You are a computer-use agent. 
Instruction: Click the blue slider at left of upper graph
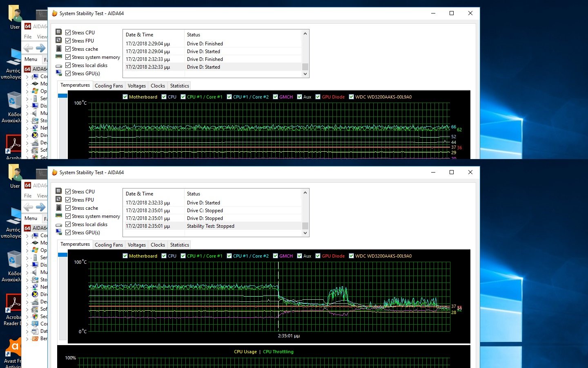62,96
